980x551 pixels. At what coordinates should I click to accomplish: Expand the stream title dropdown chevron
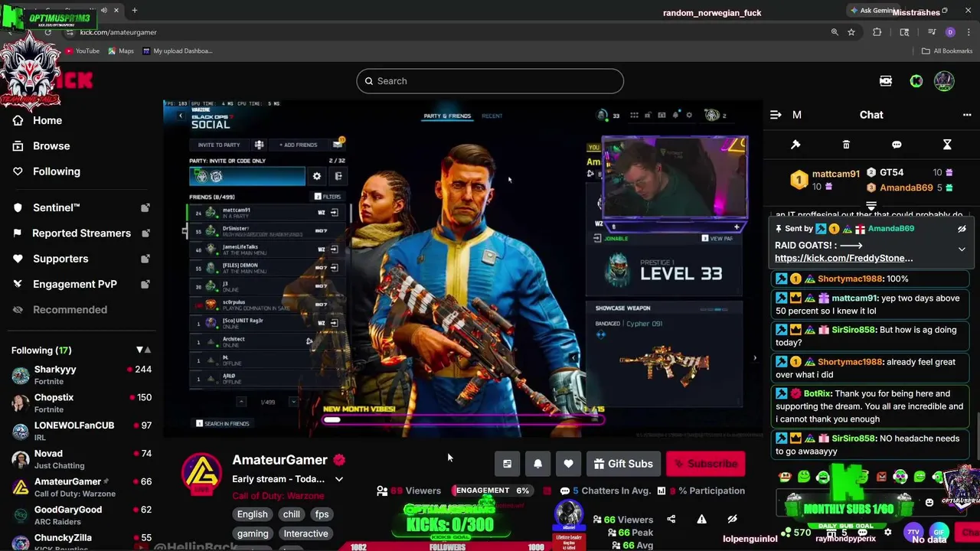coord(339,479)
